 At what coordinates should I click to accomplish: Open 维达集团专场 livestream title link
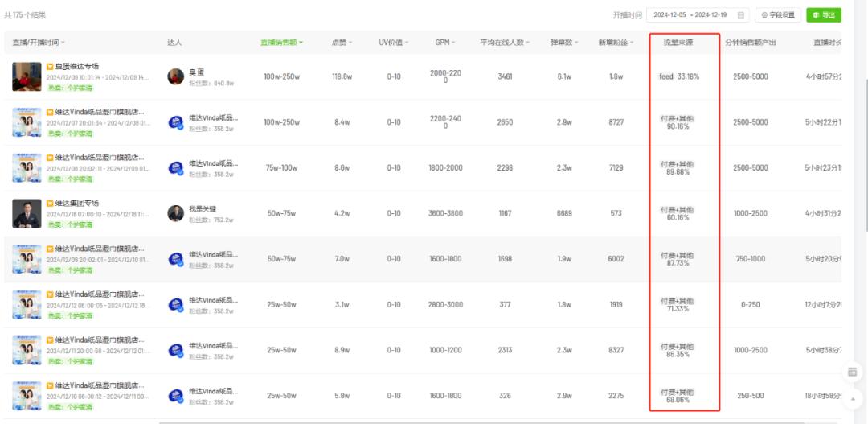tap(76, 204)
